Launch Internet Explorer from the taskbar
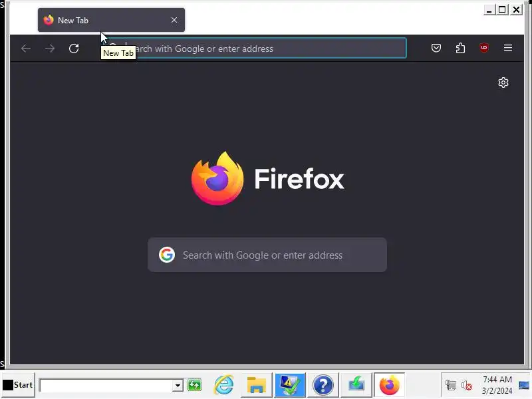 [224, 385]
